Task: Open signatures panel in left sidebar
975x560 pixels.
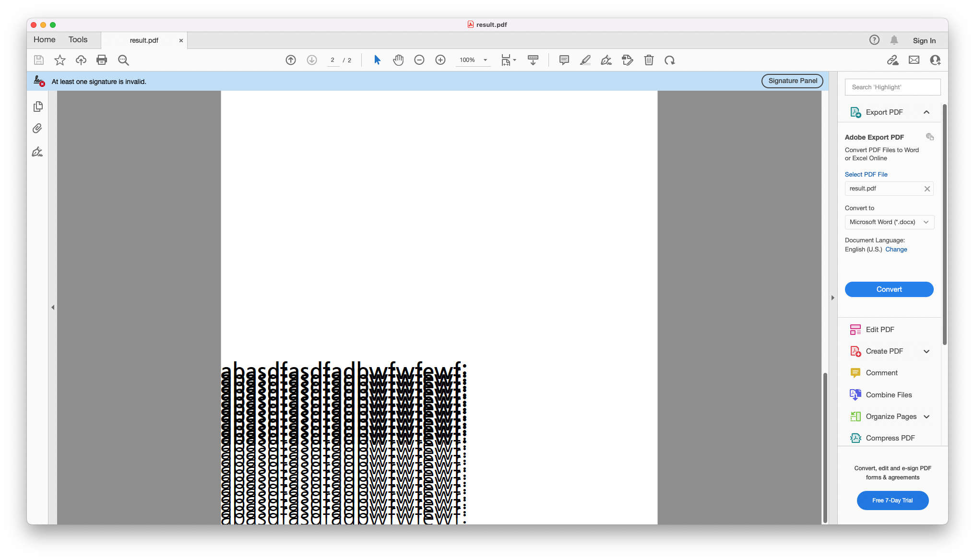Action: pyautogui.click(x=37, y=152)
